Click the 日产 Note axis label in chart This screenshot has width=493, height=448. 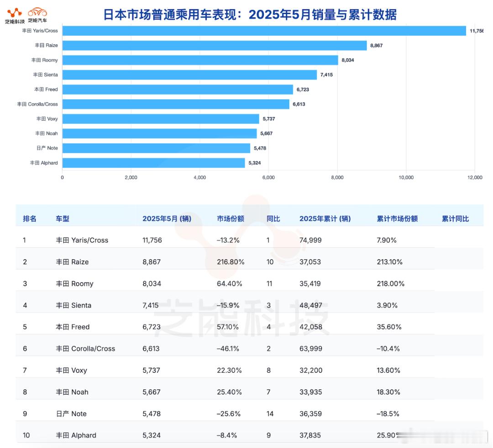click(x=47, y=148)
